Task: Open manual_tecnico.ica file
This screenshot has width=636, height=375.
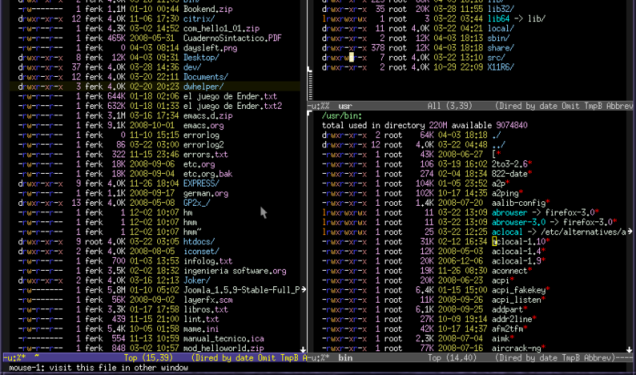Action: point(223,339)
